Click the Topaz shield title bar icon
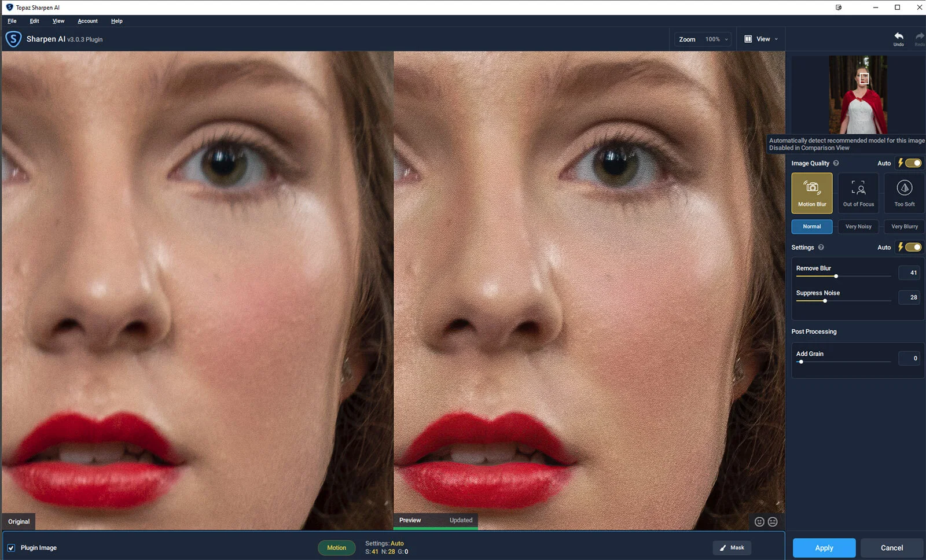Image resolution: width=926 pixels, height=560 pixels. [x=9, y=8]
